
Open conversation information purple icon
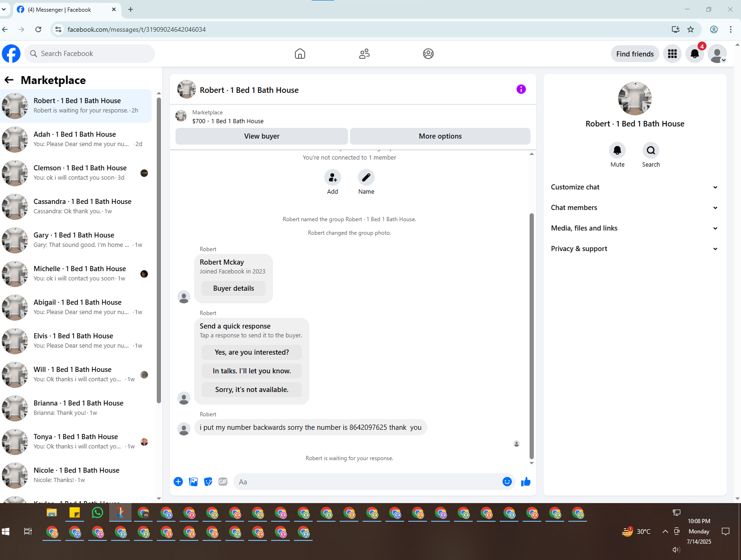point(521,89)
